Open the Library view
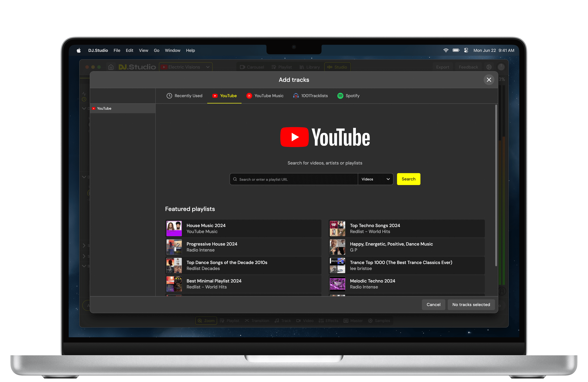 click(x=310, y=67)
